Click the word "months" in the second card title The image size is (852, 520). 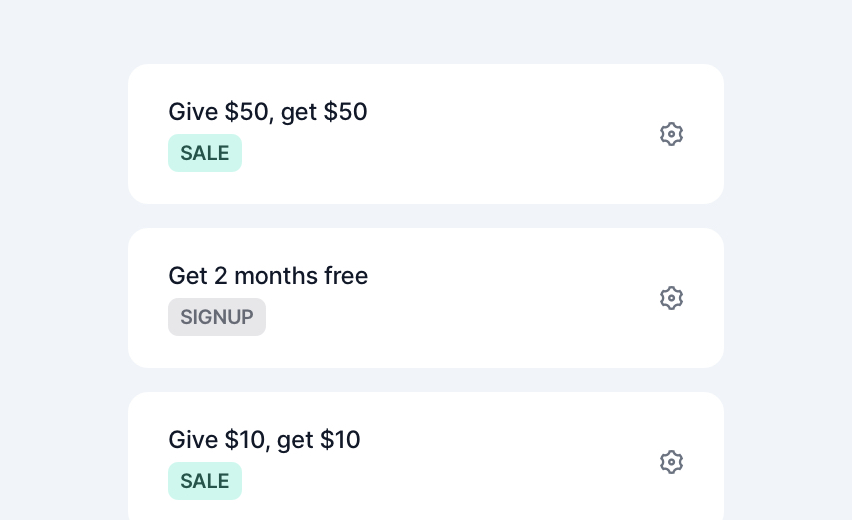[x=276, y=275]
